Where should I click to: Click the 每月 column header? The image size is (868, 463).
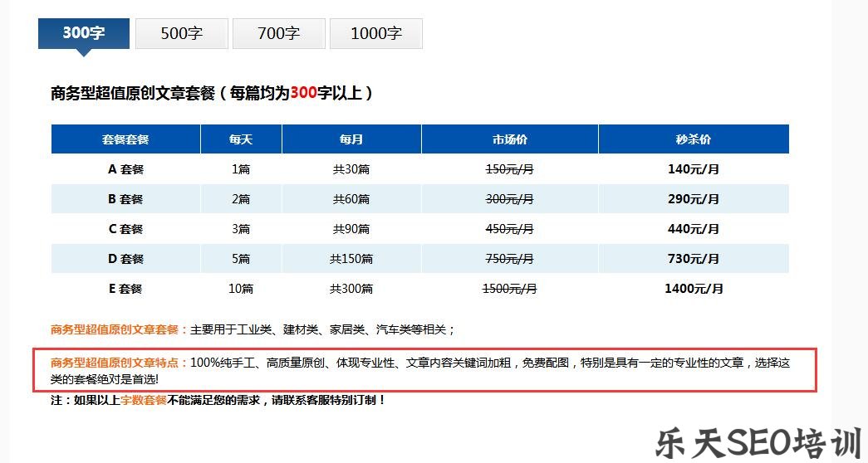click(x=351, y=139)
